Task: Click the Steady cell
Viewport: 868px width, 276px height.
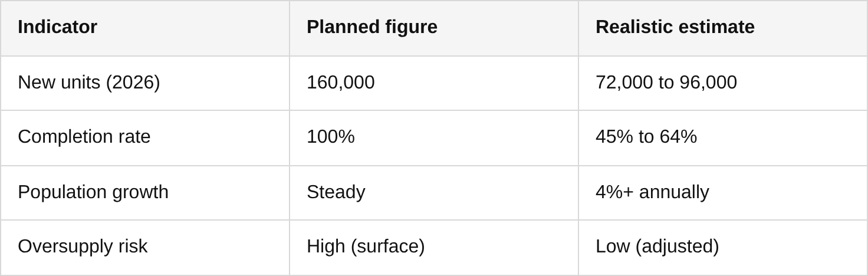Action: click(336, 192)
